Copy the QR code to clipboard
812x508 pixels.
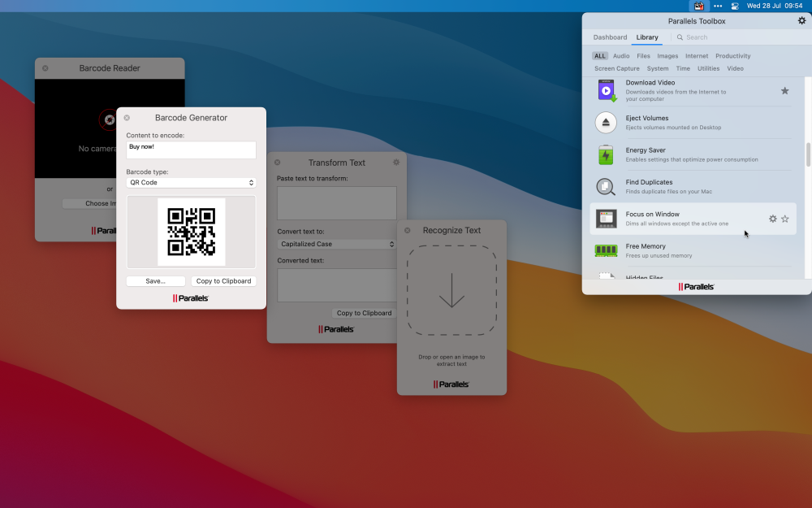click(x=225, y=281)
